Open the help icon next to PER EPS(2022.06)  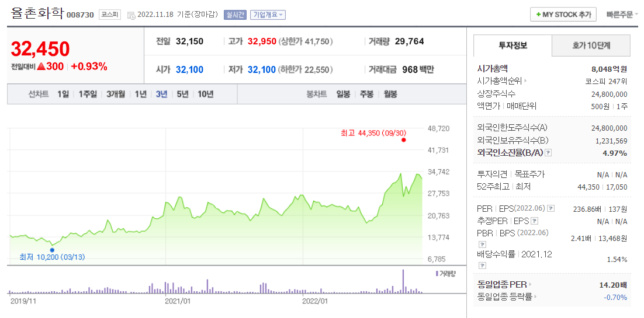pyautogui.click(x=551, y=209)
